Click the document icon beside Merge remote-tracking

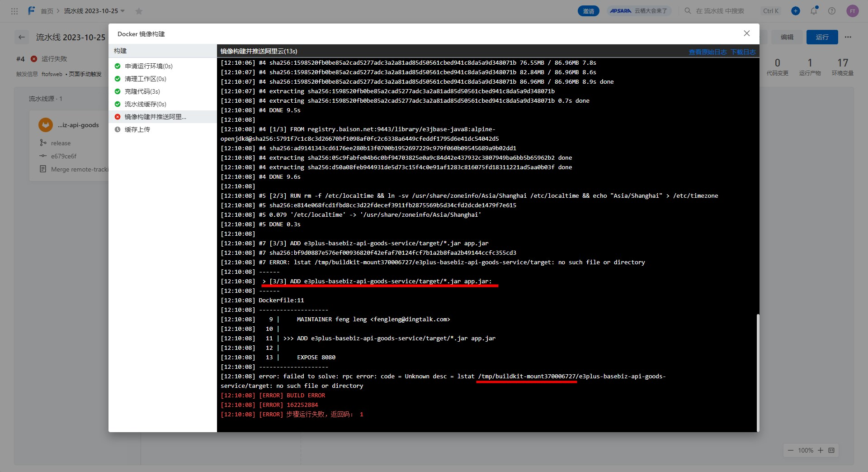[43, 169]
